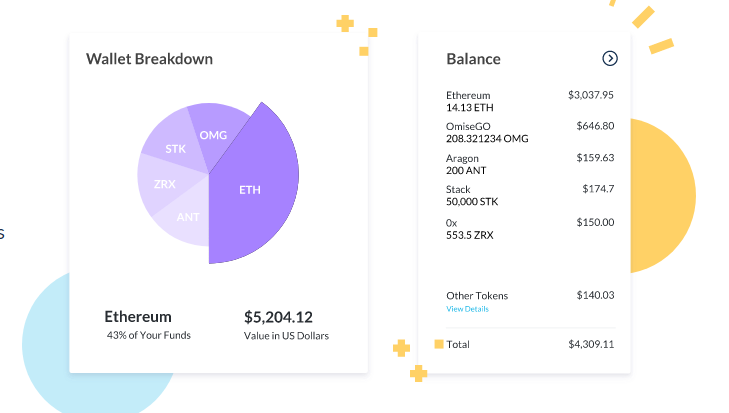This screenshot has width=729, height=413.
Task: Select the OMG pie chart slice
Action: pyautogui.click(x=212, y=134)
